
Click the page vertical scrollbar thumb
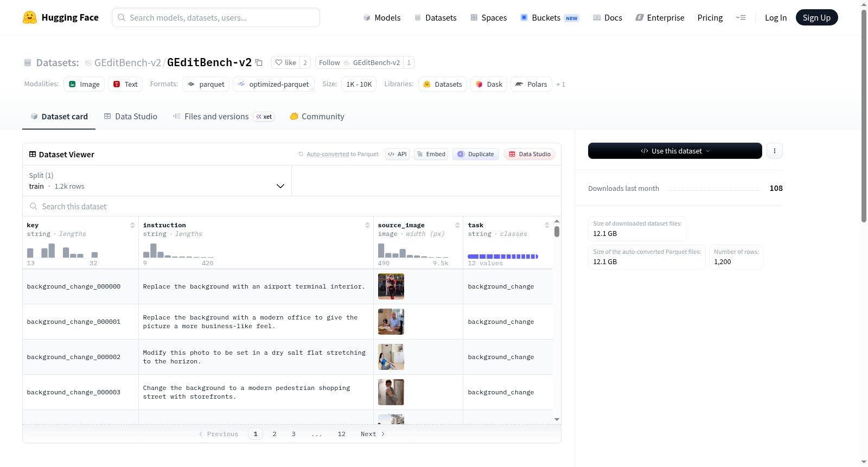tap(864, 115)
